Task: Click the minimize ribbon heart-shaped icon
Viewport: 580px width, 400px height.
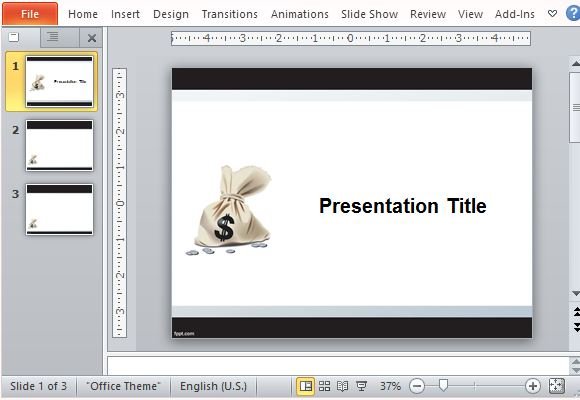Action: 552,14
